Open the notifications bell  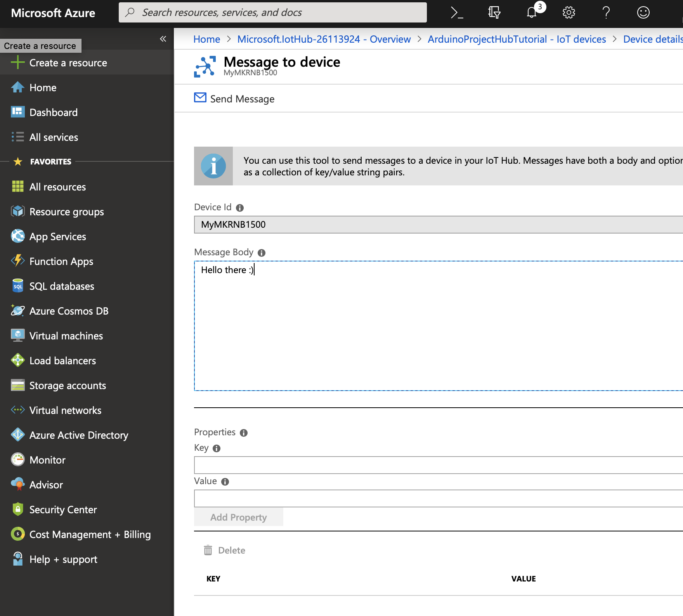pyautogui.click(x=531, y=13)
